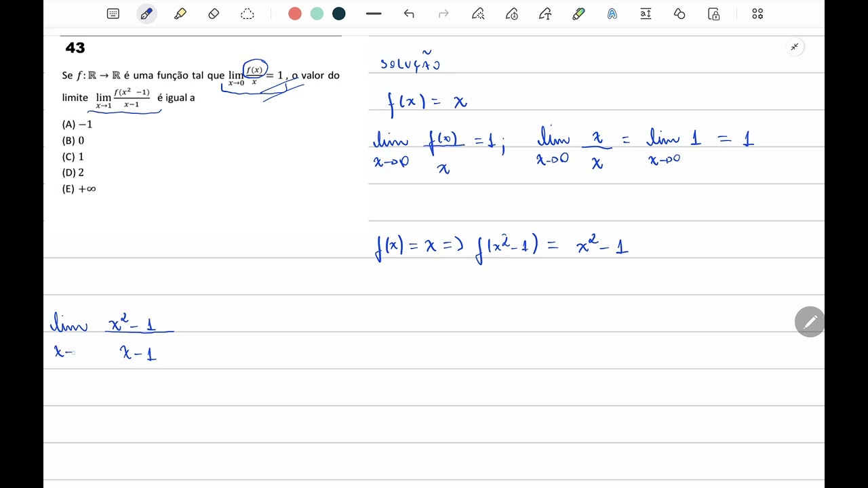Select answer option (A) −1
Screen dimensions: 868x488
coord(77,124)
